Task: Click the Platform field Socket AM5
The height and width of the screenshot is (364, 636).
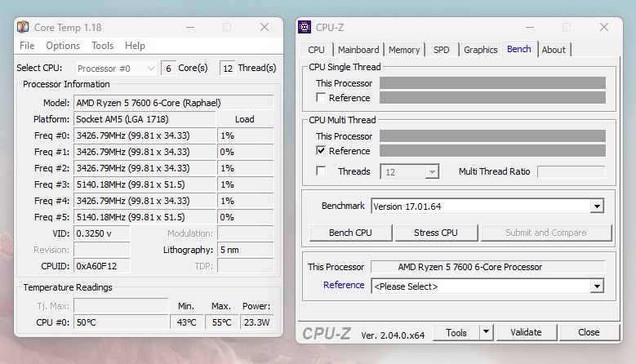Action: coord(145,119)
